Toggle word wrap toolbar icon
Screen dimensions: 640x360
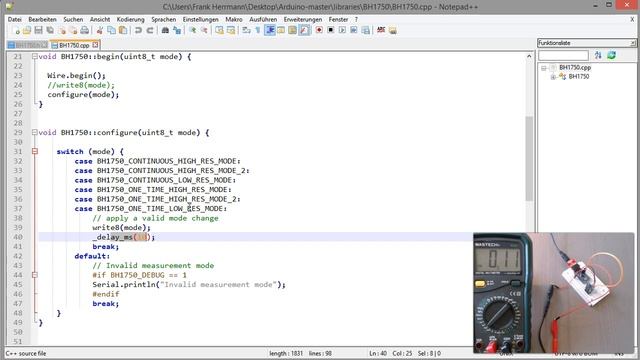point(246,30)
